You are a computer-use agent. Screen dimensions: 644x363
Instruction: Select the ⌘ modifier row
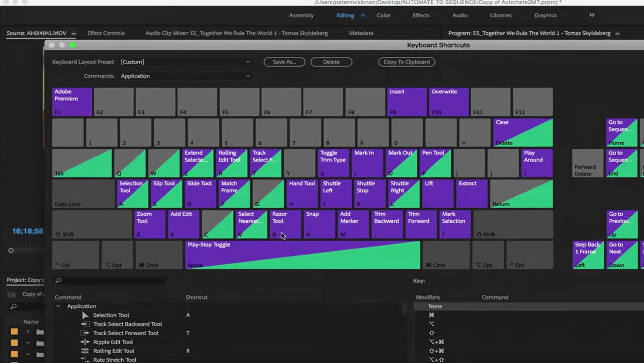tap(529, 315)
